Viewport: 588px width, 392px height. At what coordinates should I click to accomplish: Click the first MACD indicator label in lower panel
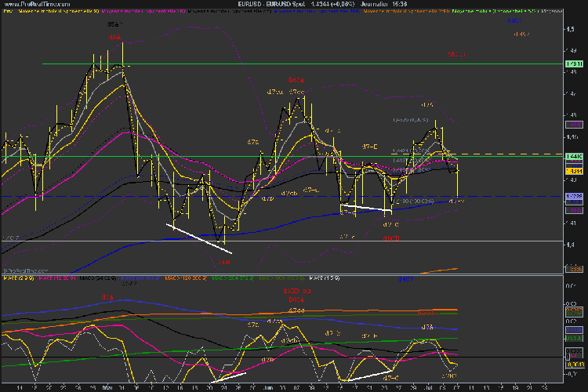pos(16,278)
